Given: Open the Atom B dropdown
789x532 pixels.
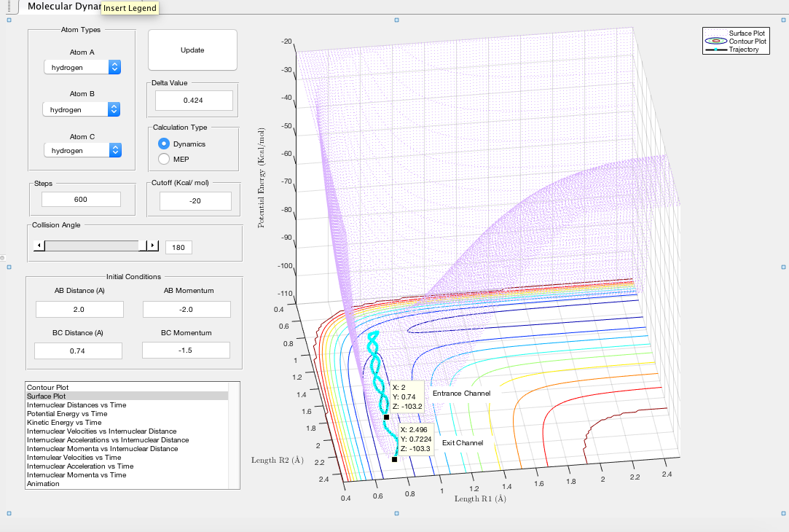Looking at the screenshot, I should pyautogui.click(x=82, y=109).
